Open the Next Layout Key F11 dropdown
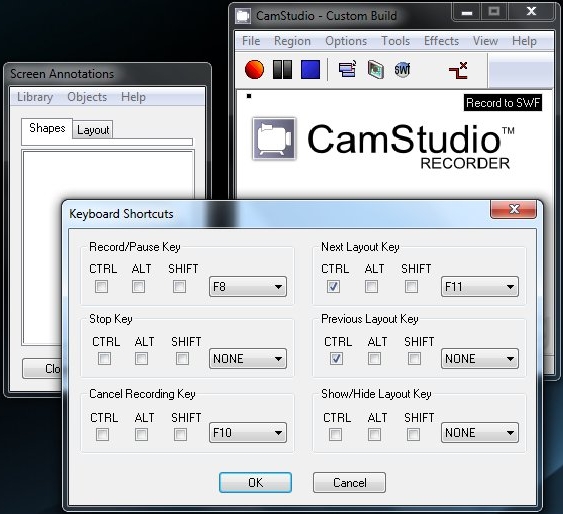This screenshot has width=563, height=514. (480, 286)
